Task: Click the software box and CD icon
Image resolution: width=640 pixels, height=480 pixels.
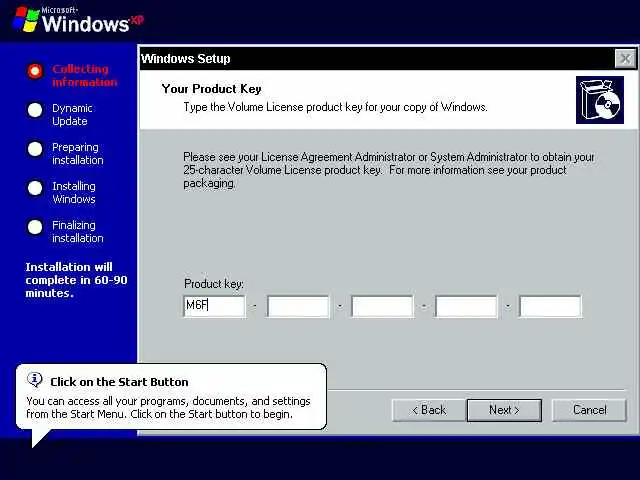Action: pos(600,100)
